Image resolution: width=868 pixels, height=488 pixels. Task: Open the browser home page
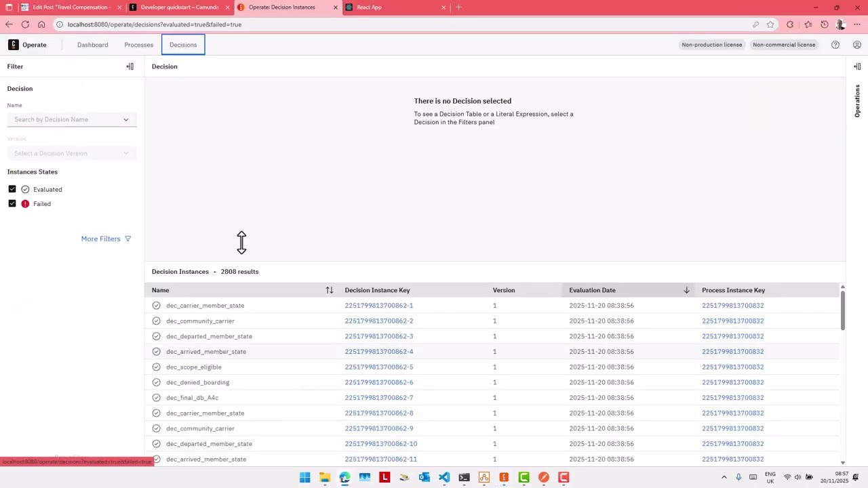[x=41, y=24]
